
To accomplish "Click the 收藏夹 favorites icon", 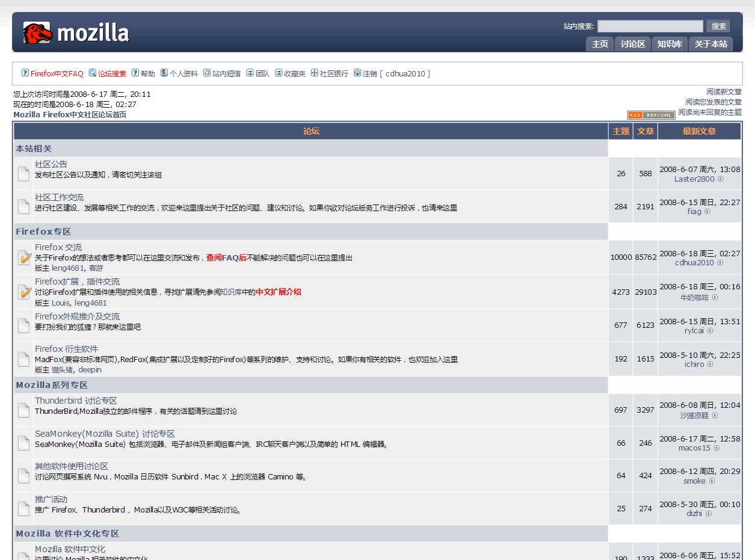I will click(279, 73).
